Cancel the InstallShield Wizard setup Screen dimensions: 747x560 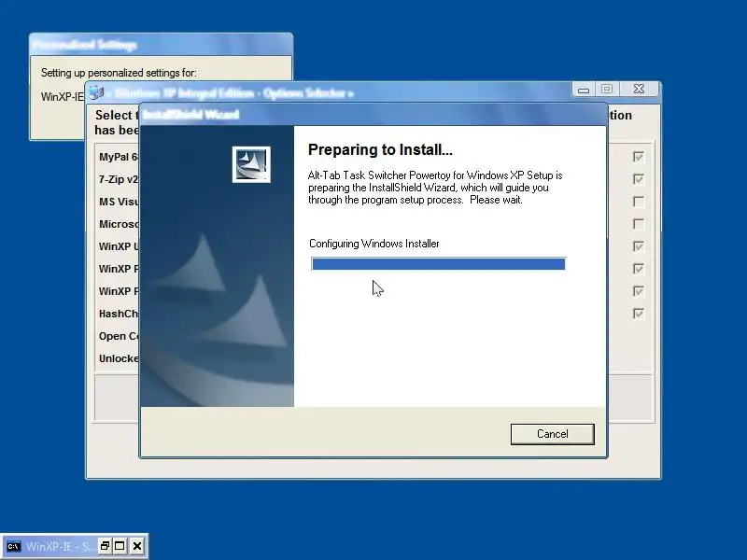point(552,434)
